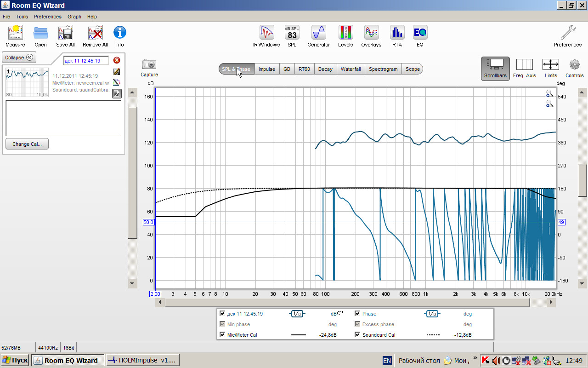
Task: Open graph Controls gear menu
Action: click(x=574, y=68)
